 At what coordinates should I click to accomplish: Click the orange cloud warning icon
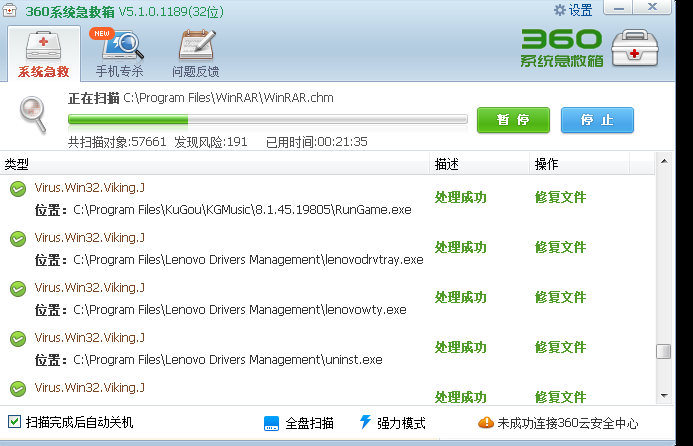point(486,423)
